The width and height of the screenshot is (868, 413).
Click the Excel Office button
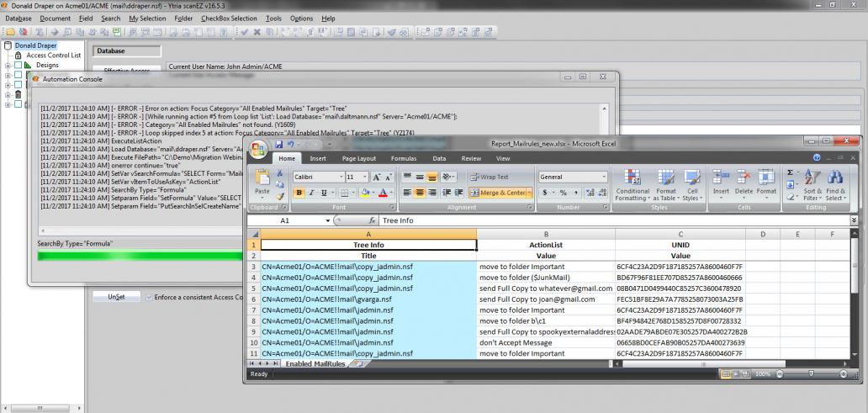[257, 149]
